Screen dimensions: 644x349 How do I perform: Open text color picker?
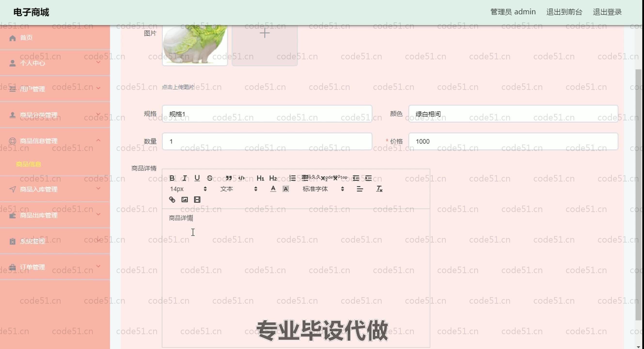pyautogui.click(x=273, y=189)
